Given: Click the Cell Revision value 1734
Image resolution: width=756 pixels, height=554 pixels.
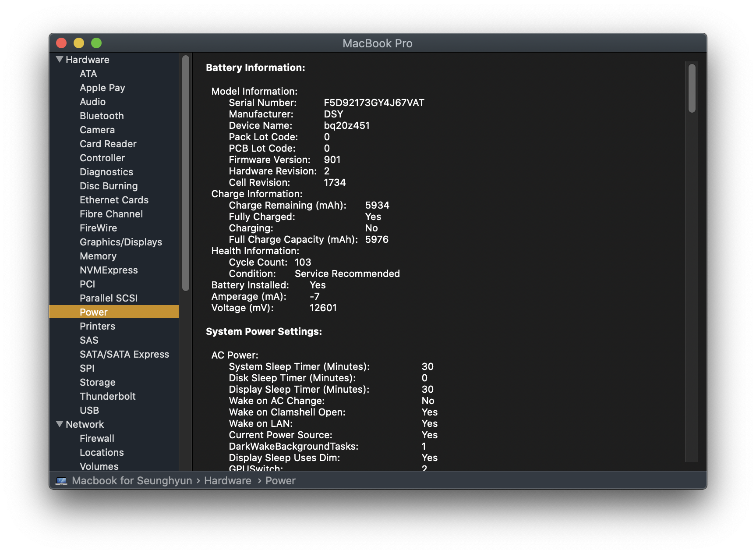Looking at the screenshot, I should point(335,182).
